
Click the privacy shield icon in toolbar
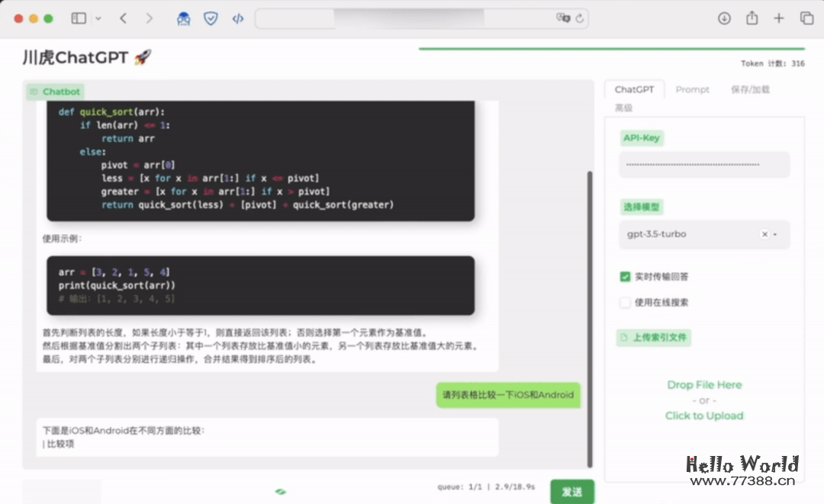pyautogui.click(x=211, y=18)
